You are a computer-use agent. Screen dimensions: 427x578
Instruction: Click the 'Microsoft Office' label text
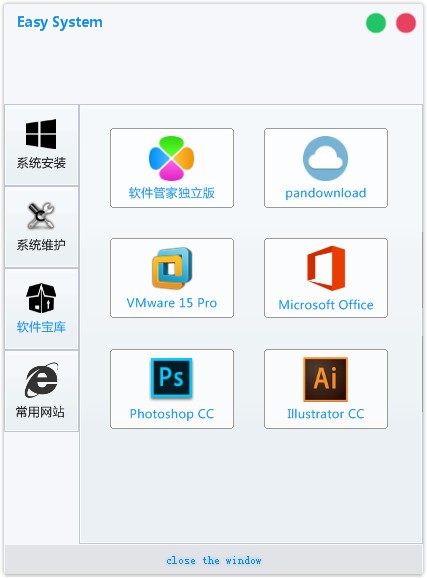[326, 304]
